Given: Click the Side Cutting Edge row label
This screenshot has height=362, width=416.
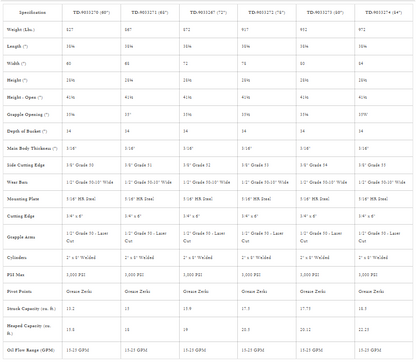Looking at the screenshot, I should coord(26,165).
